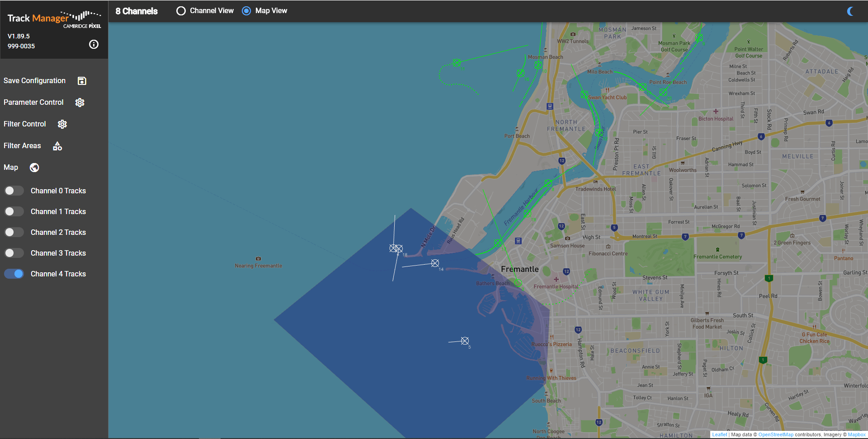Disable Channel 4 Tracks
This screenshot has height=439, width=868.
(x=14, y=274)
